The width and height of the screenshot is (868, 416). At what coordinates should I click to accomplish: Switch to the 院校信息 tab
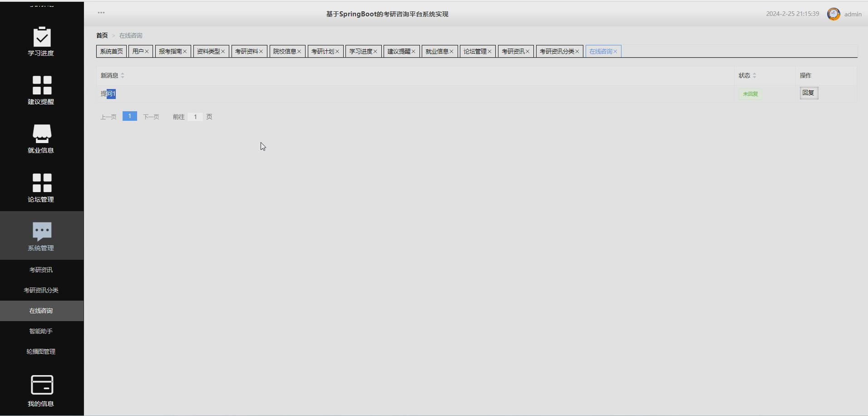285,51
